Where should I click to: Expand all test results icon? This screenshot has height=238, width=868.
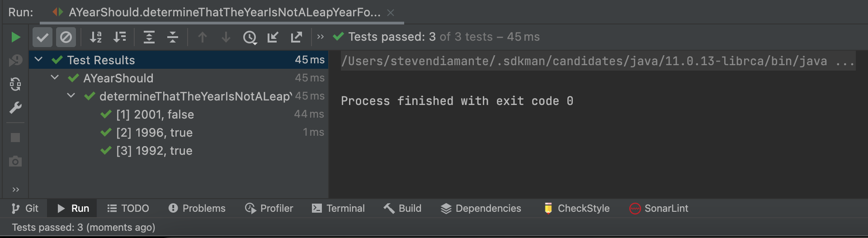point(149,37)
